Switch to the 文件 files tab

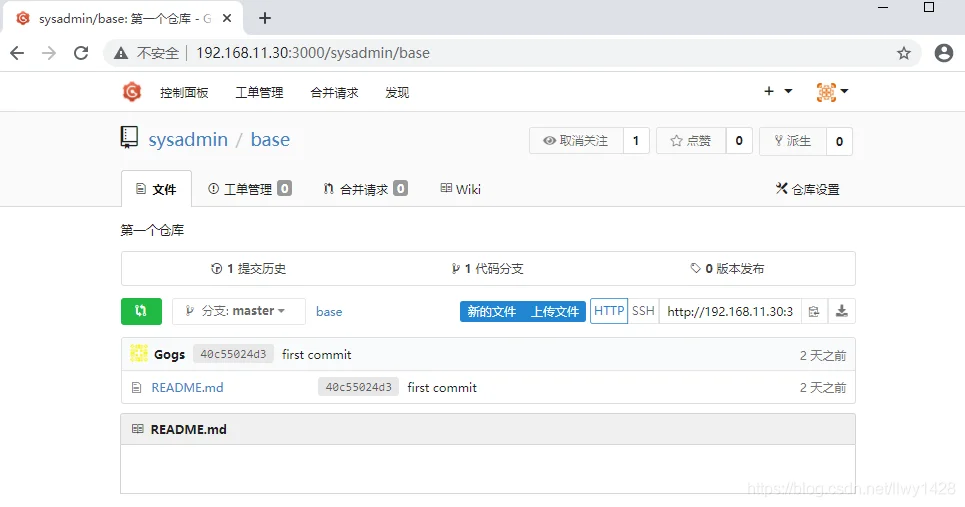coord(156,189)
